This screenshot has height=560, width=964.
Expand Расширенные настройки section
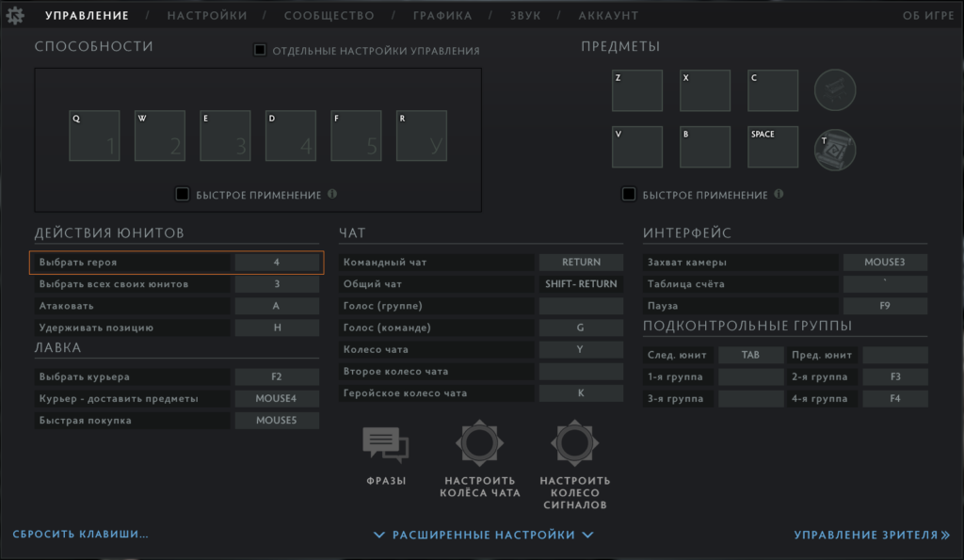[483, 535]
